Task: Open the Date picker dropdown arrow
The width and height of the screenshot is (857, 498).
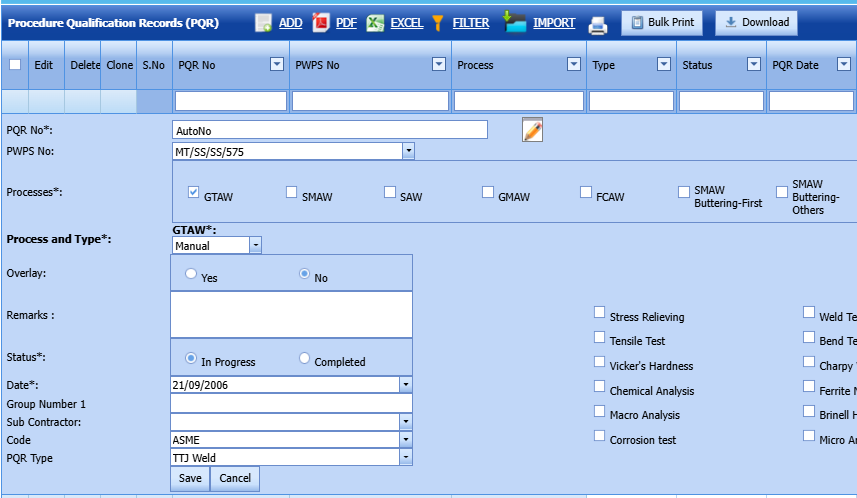Action: pyautogui.click(x=406, y=385)
